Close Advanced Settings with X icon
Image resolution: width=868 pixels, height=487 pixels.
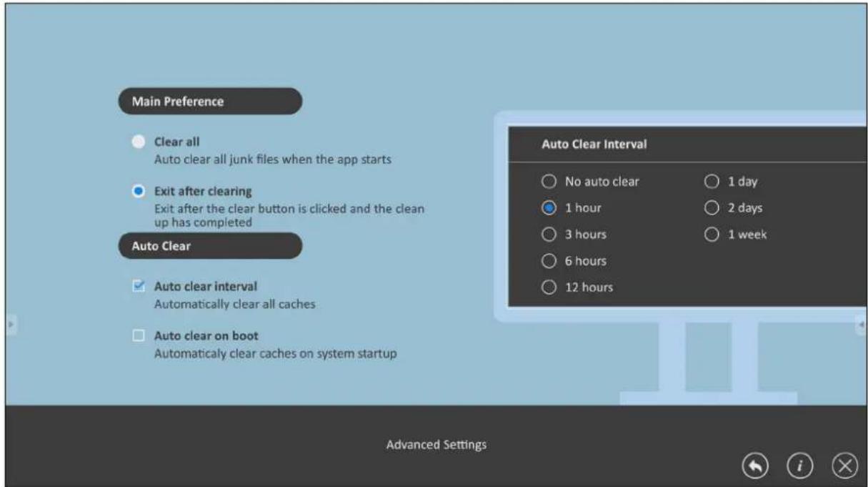pos(844,465)
